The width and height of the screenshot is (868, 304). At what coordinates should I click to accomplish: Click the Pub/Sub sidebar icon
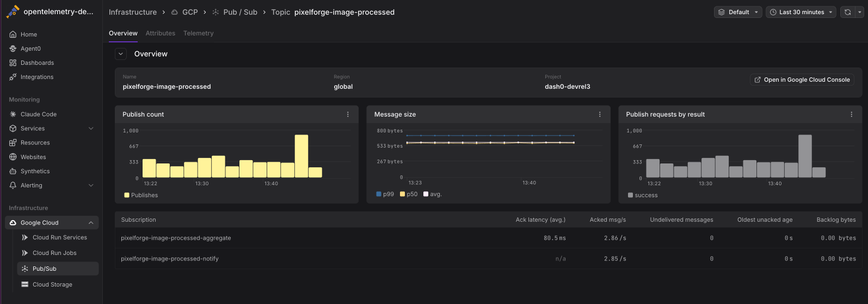[x=25, y=269]
